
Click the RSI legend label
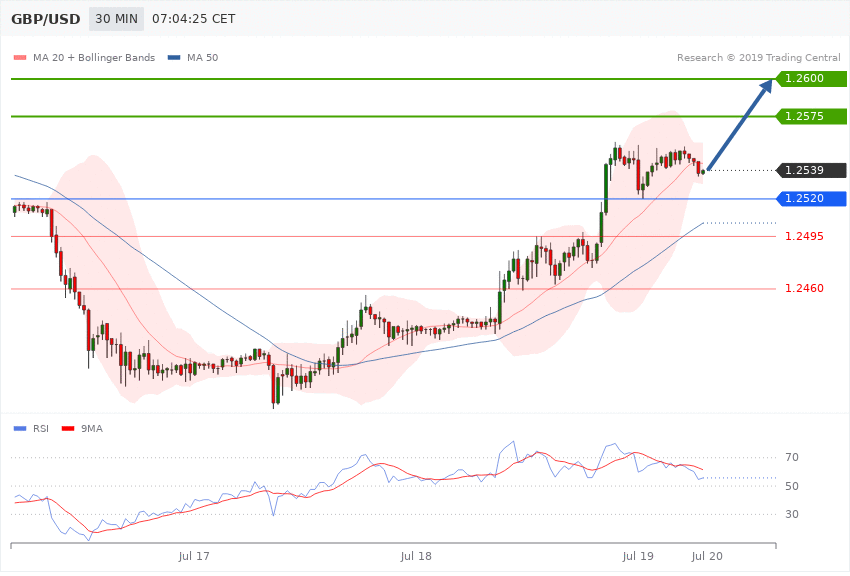tap(41, 429)
